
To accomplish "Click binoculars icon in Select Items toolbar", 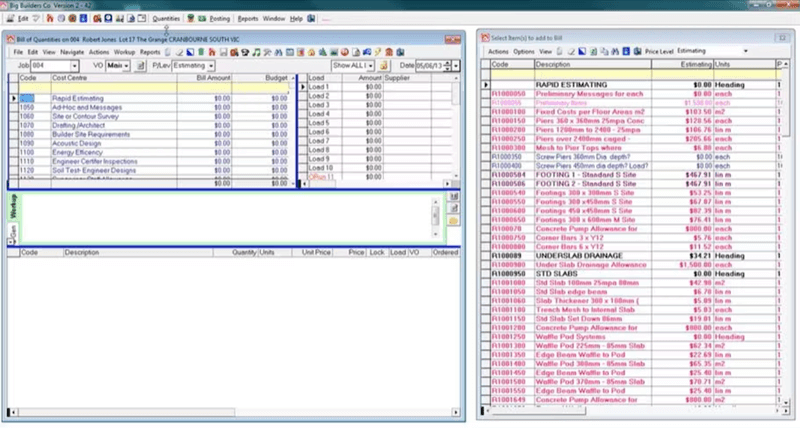I will [615, 52].
